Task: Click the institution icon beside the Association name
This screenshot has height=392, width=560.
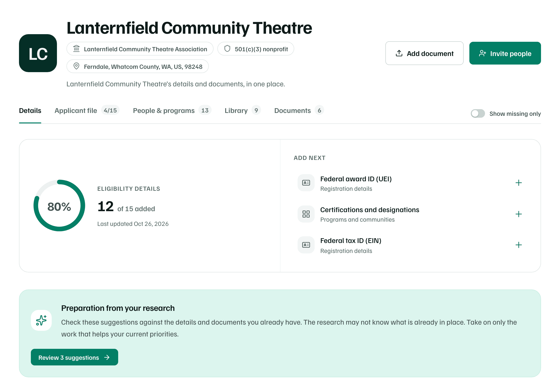Action: pos(76,49)
